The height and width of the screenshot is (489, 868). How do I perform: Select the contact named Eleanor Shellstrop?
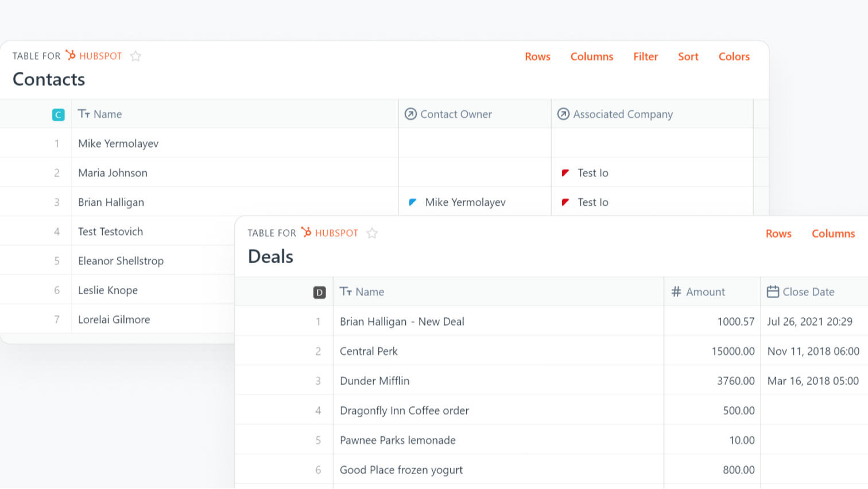pos(121,260)
